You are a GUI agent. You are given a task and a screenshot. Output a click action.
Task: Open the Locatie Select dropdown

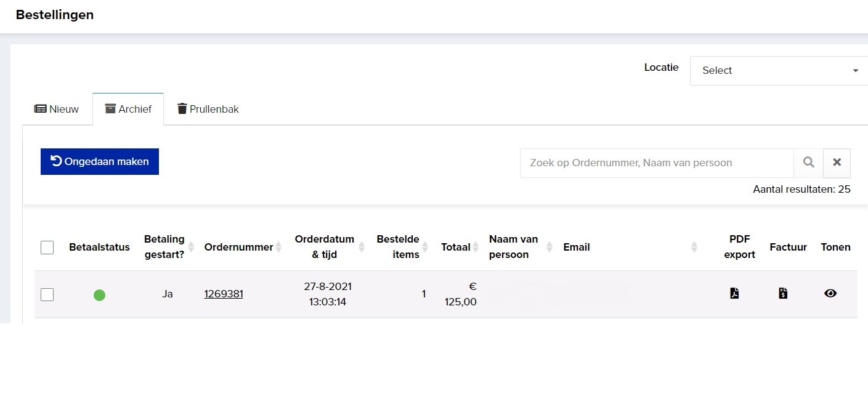779,71
